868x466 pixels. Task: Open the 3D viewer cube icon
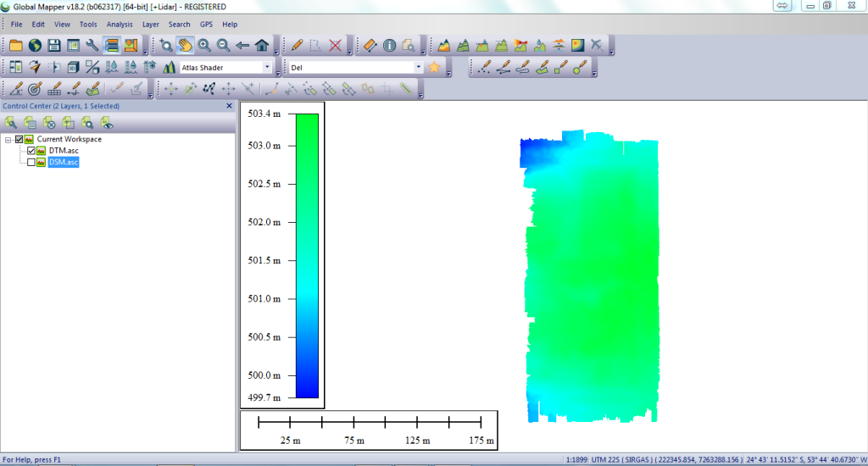click(73, 67)
